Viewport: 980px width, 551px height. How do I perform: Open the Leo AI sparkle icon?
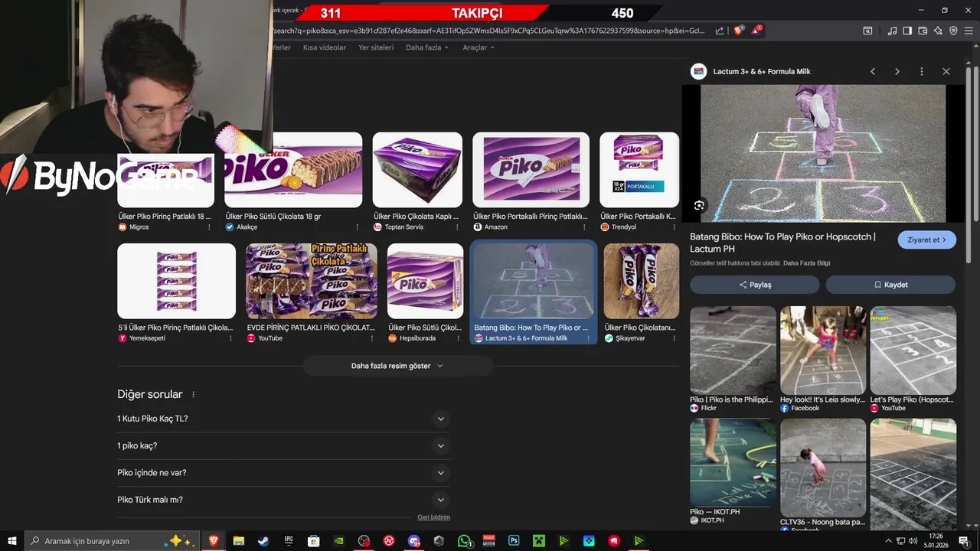tap(938, 31)
